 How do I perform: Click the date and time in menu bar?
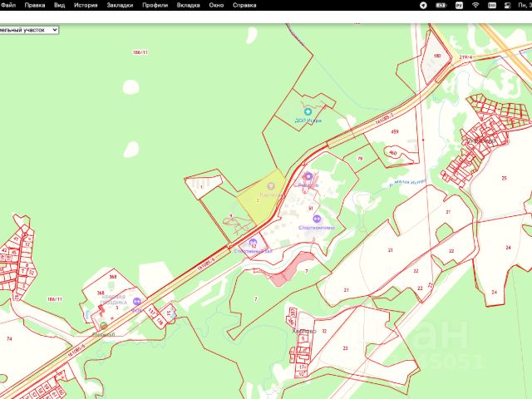(525, 5)
